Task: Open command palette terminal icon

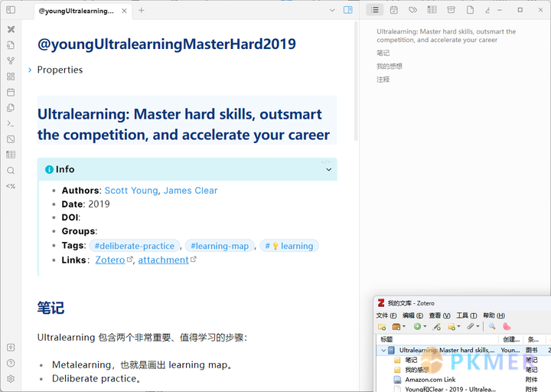Action: tap(11, 123)
